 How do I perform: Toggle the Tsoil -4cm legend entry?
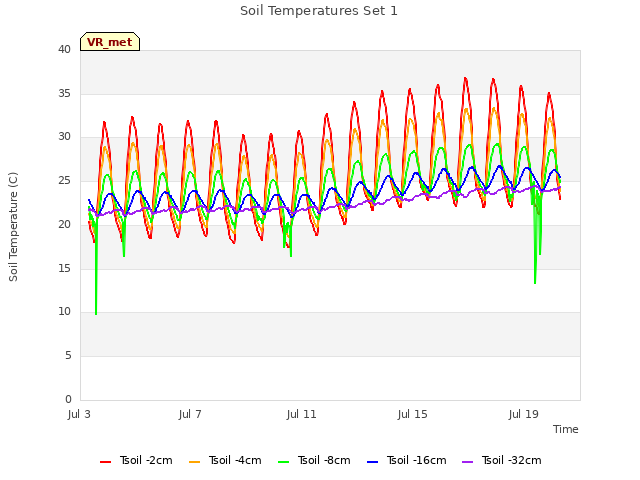click(225, 460)
